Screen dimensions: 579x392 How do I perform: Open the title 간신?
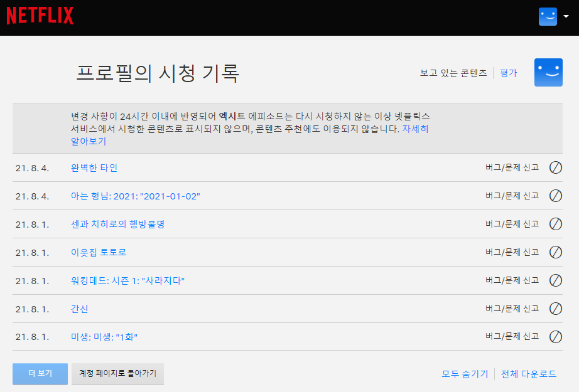(x=79, y=309)
